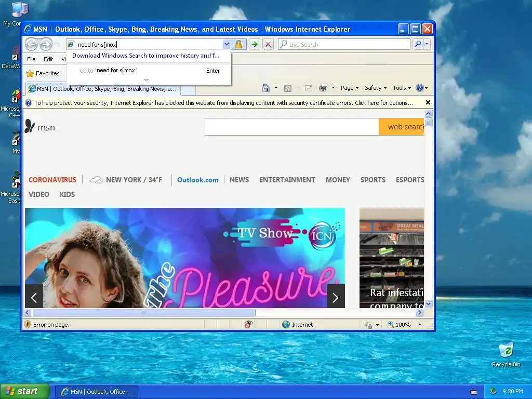Open the Print options dropdown arrow
This screenshot has height=399, width=532.
333,88
